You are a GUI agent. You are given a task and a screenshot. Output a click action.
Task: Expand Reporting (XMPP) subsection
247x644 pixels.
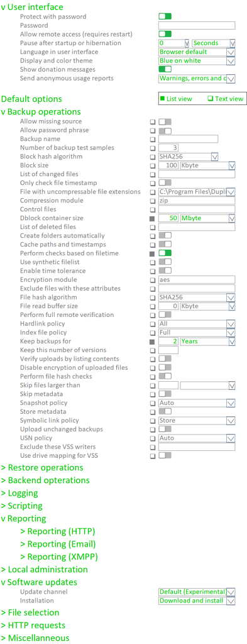point(59,557)
